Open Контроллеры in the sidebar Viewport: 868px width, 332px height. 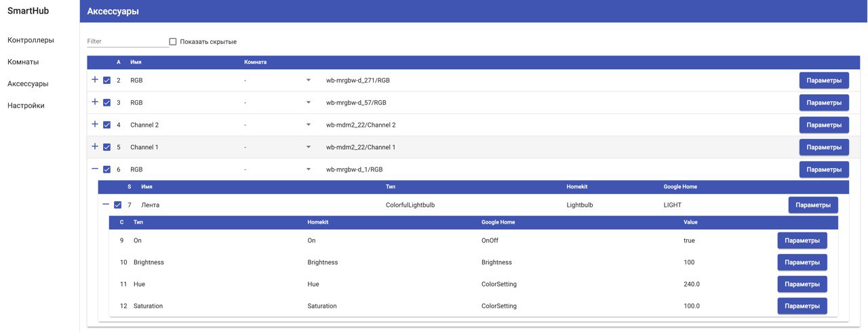coord(31,40)
